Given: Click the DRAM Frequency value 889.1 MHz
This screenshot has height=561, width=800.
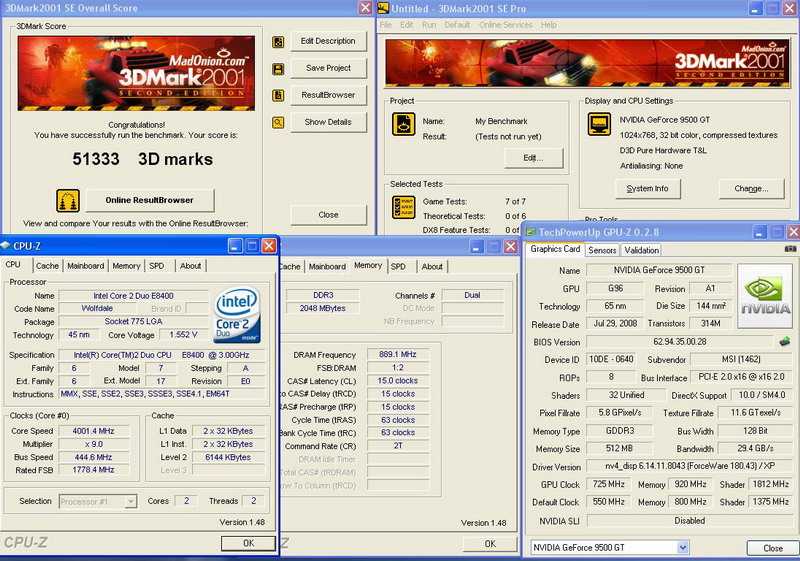Looking at the screenshot, I should click(x=398, y=354).
